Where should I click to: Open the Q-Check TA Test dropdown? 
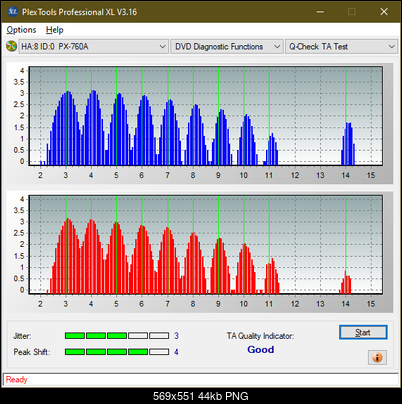click(342, 47)
